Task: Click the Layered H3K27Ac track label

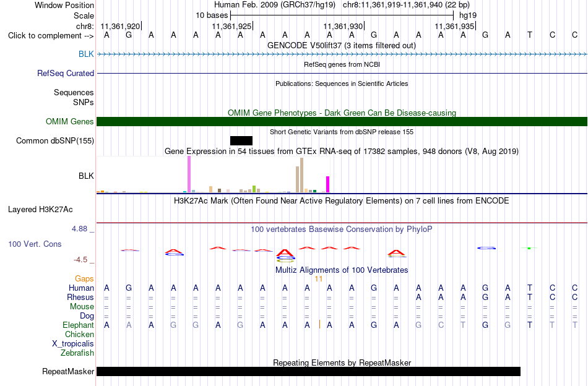Action: click(40, 210)
